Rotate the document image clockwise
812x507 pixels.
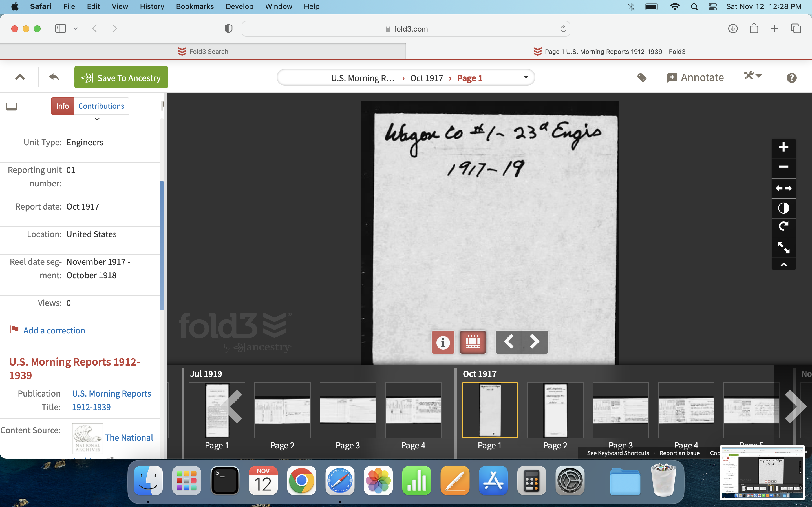(x=783, y=227)
